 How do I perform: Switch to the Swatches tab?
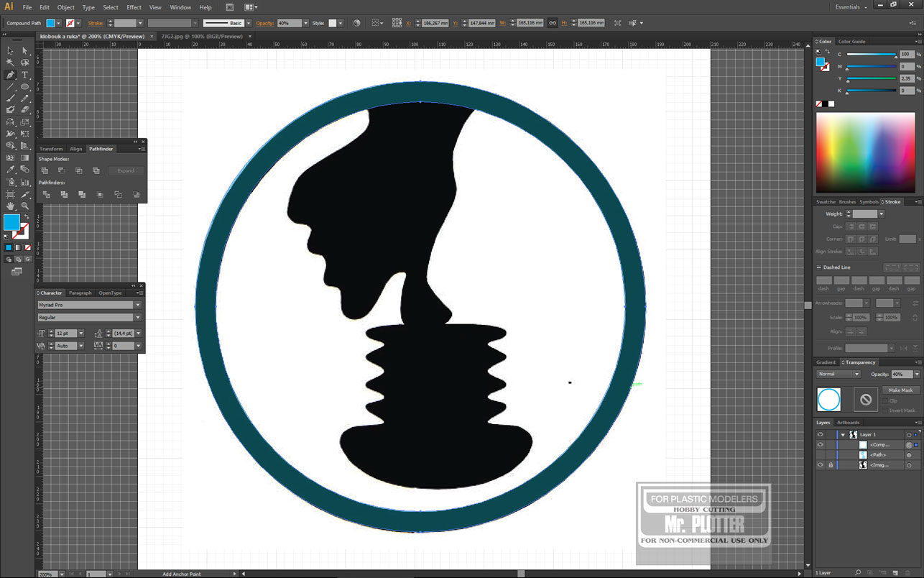(x=826, y=202)
